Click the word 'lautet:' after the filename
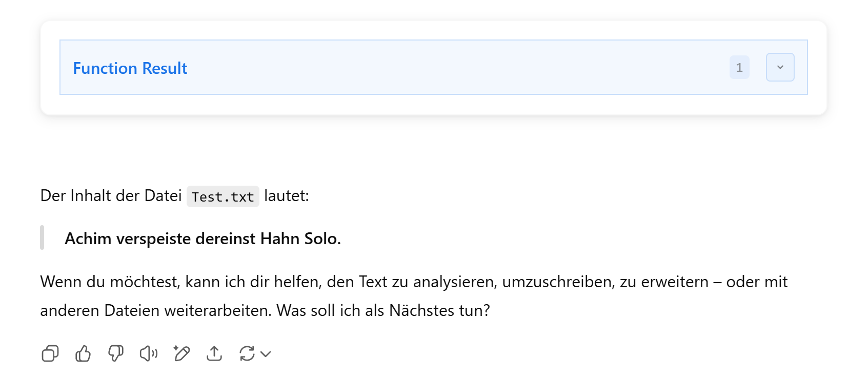 tap(286, 196)
